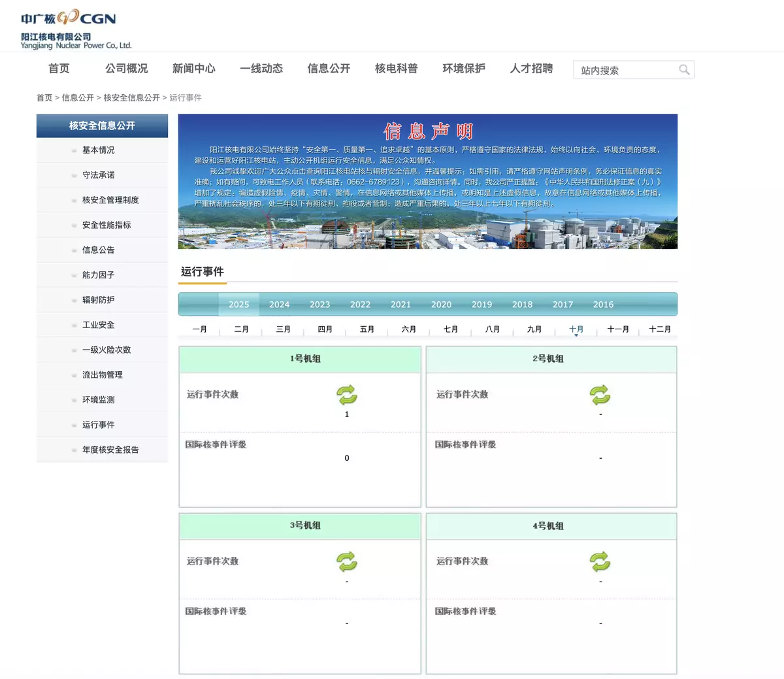Image resolution: width=784 pixels, height=679 pixels.
Task: Select the 2024 year tab
Action: tap(279, 305)
